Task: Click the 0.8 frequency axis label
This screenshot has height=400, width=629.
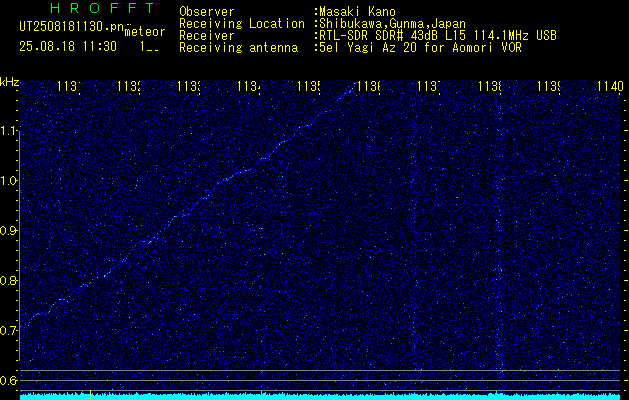Action: [x=9, y=280]
